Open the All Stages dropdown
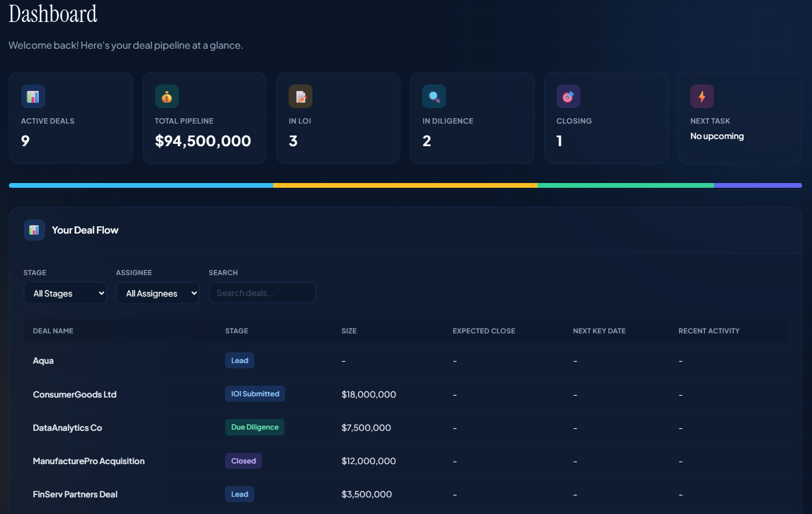This screenshot has width=812, height=514. [65, 293]
